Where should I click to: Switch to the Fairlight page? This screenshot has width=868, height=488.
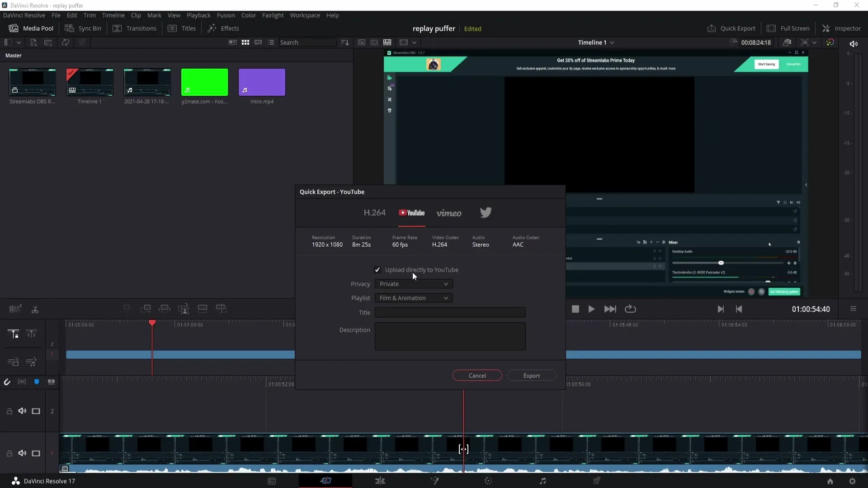point(542,481)
